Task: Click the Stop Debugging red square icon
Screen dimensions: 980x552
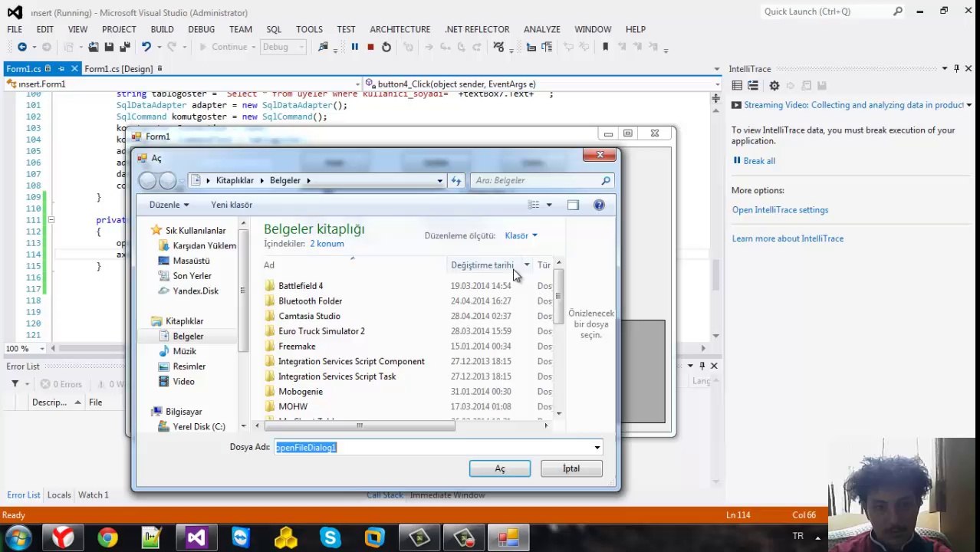Action: 370,47
